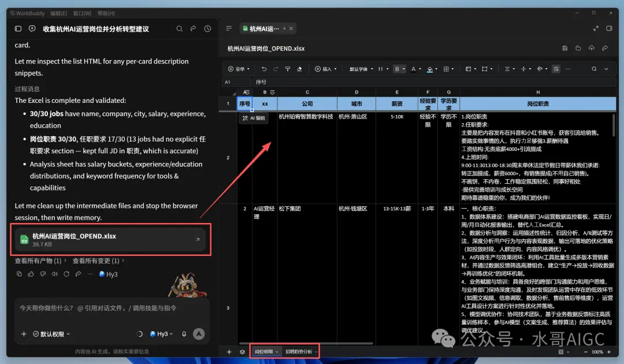The image size is (624, 364).
Task: Give the reply a thumbs up
Action: coord(31,274)
